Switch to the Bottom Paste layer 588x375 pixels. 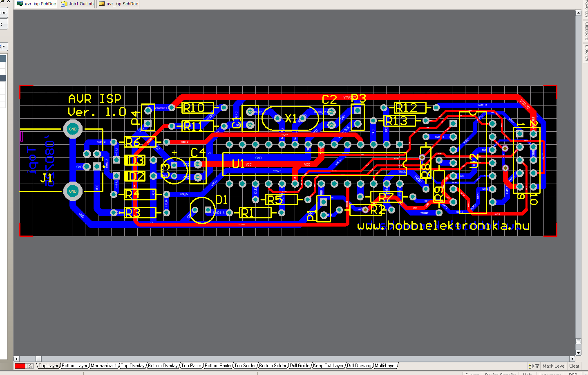(218, 366)
